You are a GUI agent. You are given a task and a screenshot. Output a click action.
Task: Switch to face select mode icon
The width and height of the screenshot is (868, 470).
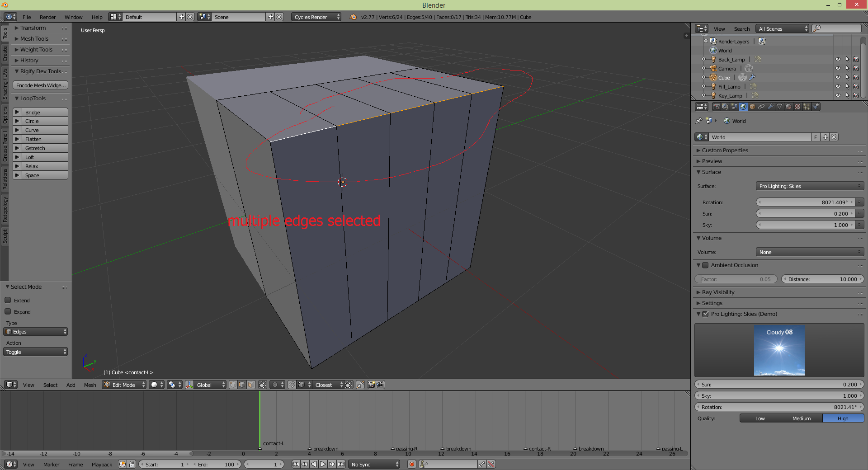coord(251,385)
